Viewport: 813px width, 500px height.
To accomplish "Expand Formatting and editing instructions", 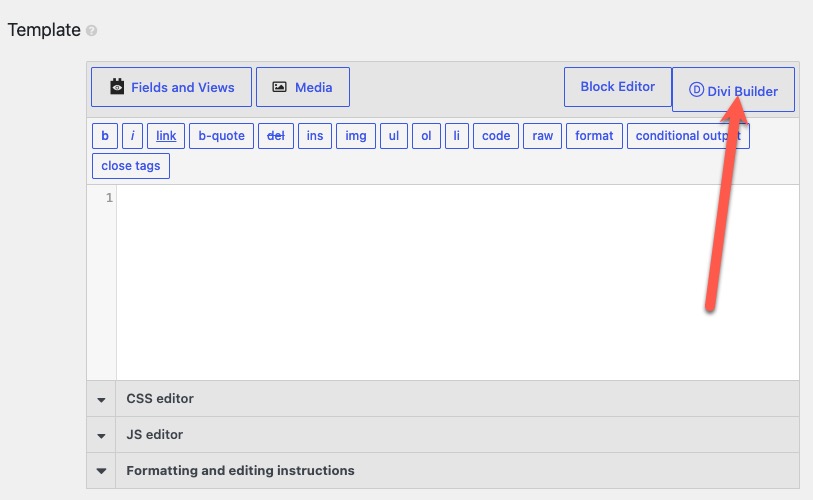I will 443,470.
